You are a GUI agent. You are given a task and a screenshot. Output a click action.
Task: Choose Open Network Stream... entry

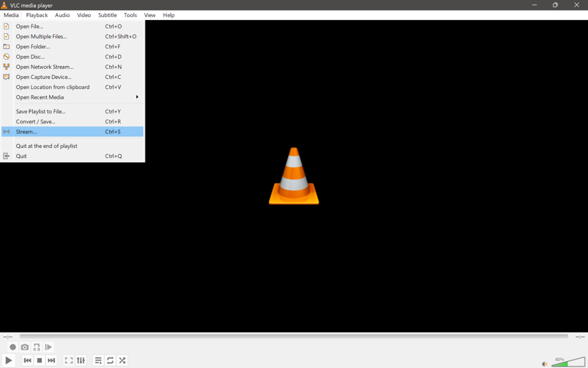pos(73,67)
